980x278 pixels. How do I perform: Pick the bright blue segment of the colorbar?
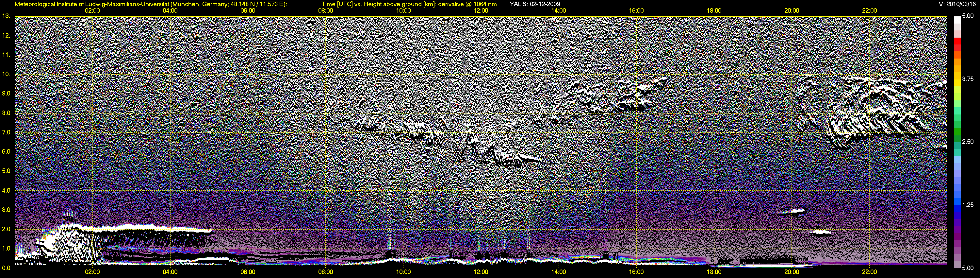tap(957, 201)
